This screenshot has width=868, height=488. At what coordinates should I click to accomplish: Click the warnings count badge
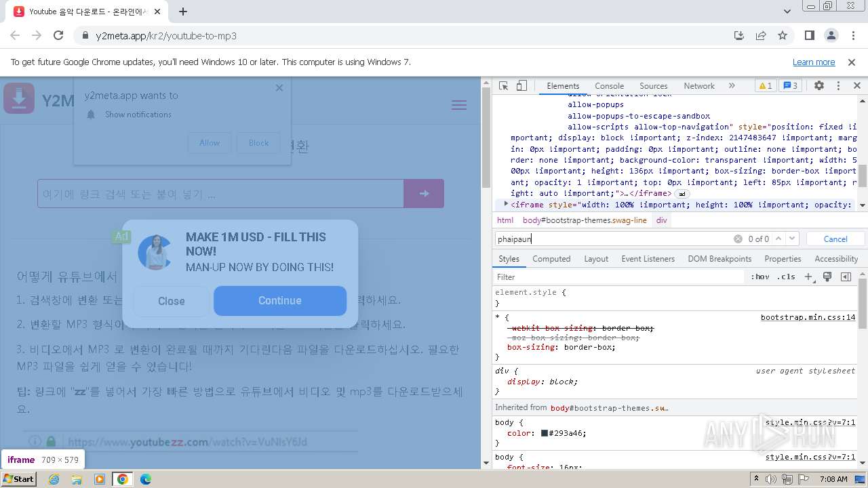click(765, 86)
